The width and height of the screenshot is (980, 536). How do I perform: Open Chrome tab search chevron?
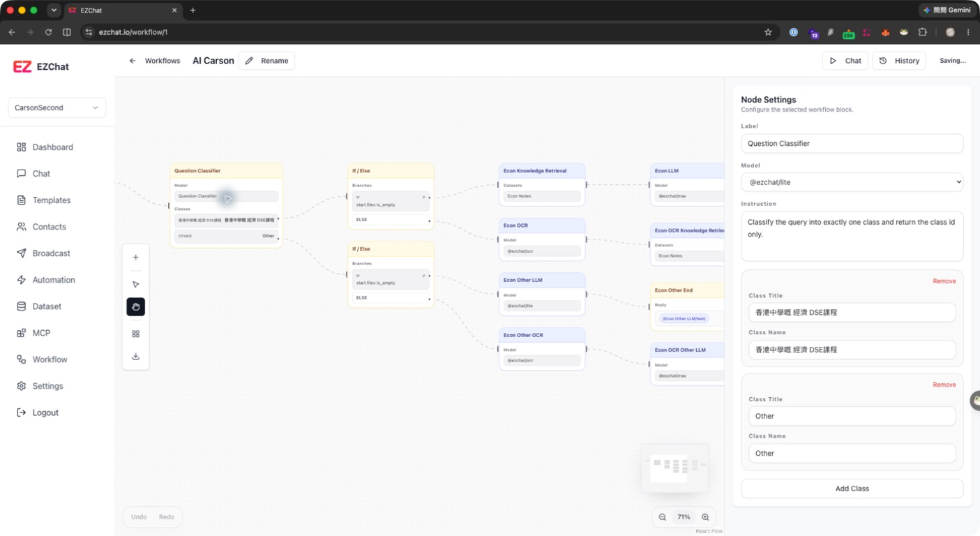click(54, 10)
